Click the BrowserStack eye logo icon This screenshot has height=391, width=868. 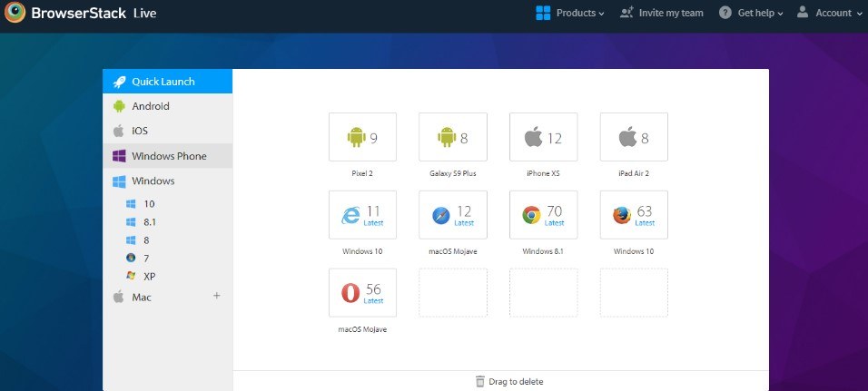click(x=15, y=12)
